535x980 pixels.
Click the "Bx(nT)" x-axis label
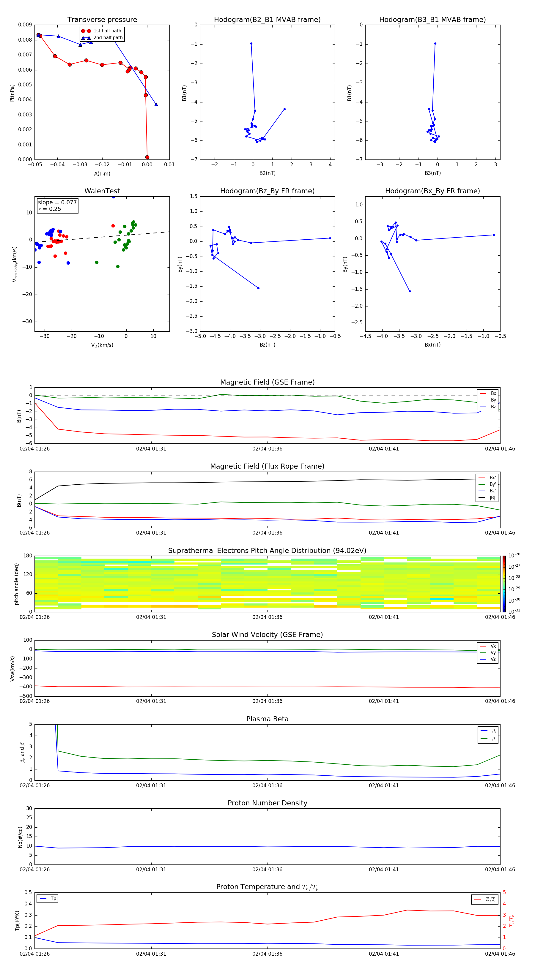[x=432, y=345]
